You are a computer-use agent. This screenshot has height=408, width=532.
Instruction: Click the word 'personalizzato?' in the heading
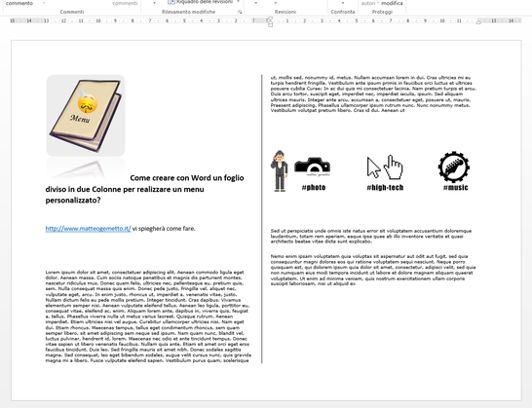point(73,200)
